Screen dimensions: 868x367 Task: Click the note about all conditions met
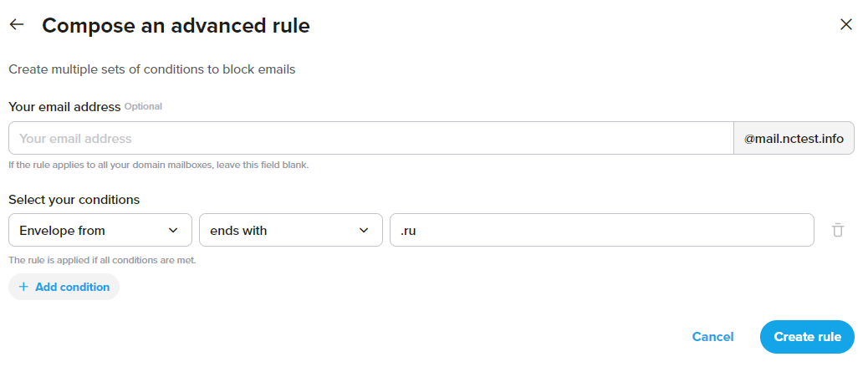[102, 260]
